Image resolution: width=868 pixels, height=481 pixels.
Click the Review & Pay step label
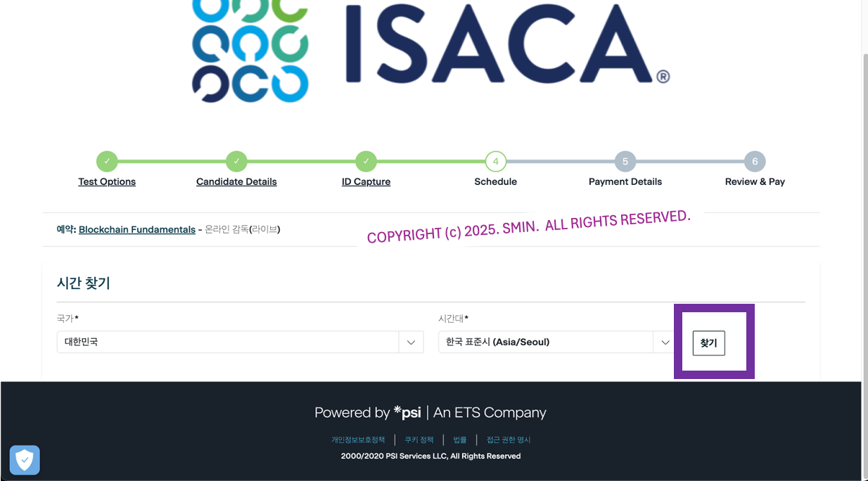click(x=755, y=181)
